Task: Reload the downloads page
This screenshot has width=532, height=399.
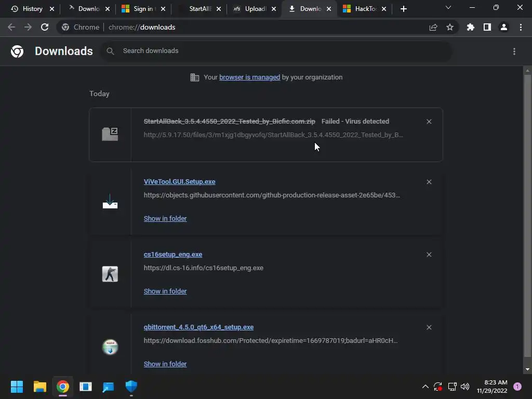Action: pyautogui.click(x=45, y=27)
